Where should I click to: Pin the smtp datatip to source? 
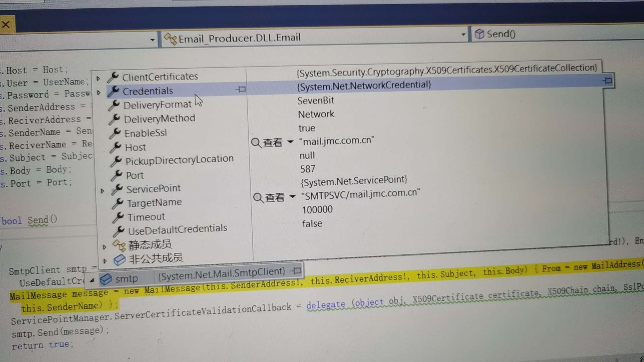(296, 270)
